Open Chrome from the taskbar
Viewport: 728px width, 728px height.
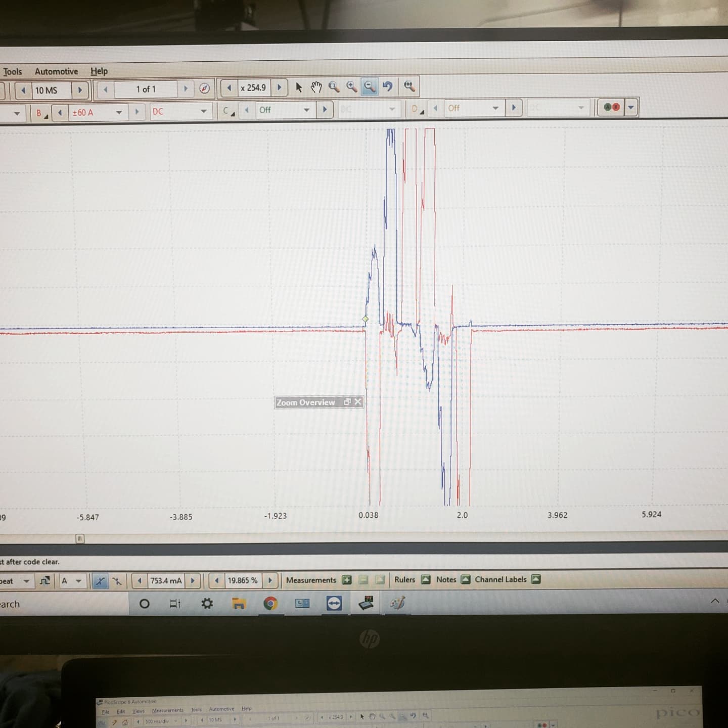(270, 603)
